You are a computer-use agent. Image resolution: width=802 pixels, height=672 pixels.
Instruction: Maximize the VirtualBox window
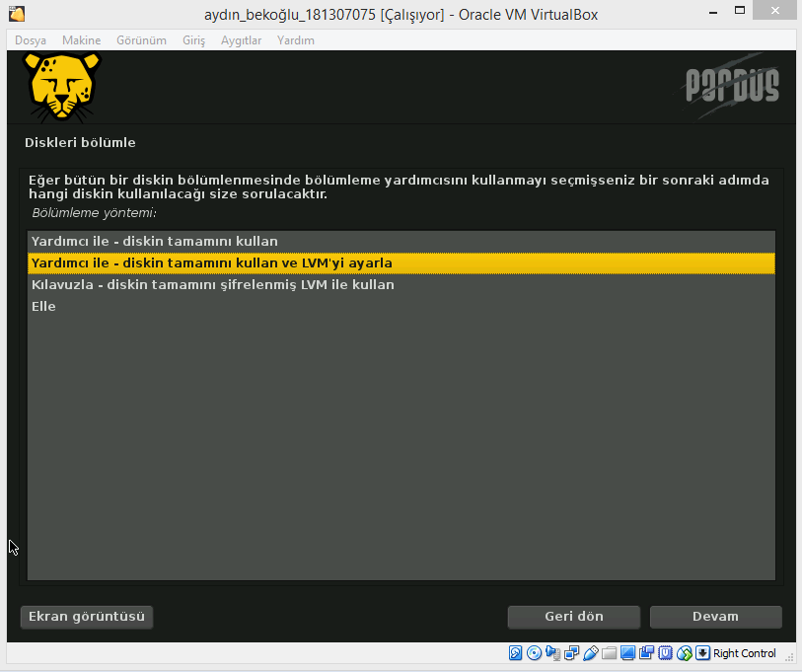coord(740,11)
